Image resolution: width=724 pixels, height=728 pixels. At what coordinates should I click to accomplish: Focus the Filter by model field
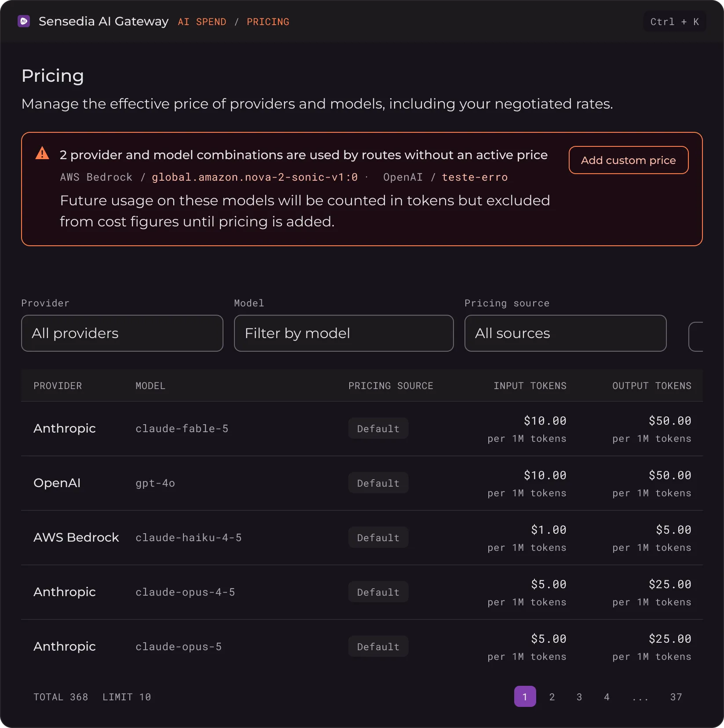(x=344, y=333)
